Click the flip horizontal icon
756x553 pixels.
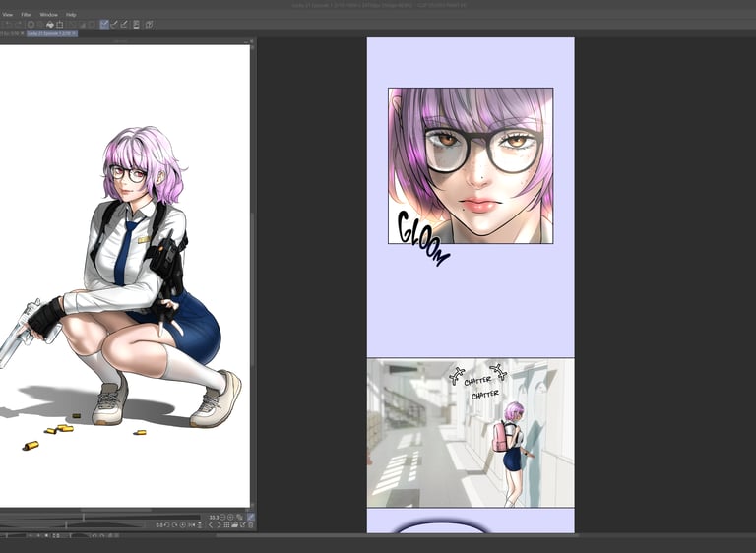coord(191,525)
